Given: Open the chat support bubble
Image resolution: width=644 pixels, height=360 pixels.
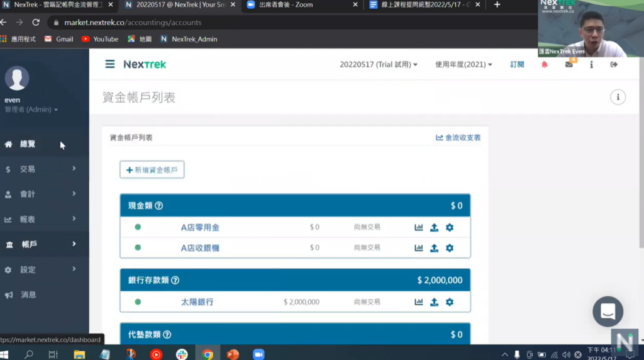Looking at the screenshot, I should pos(608,312).
